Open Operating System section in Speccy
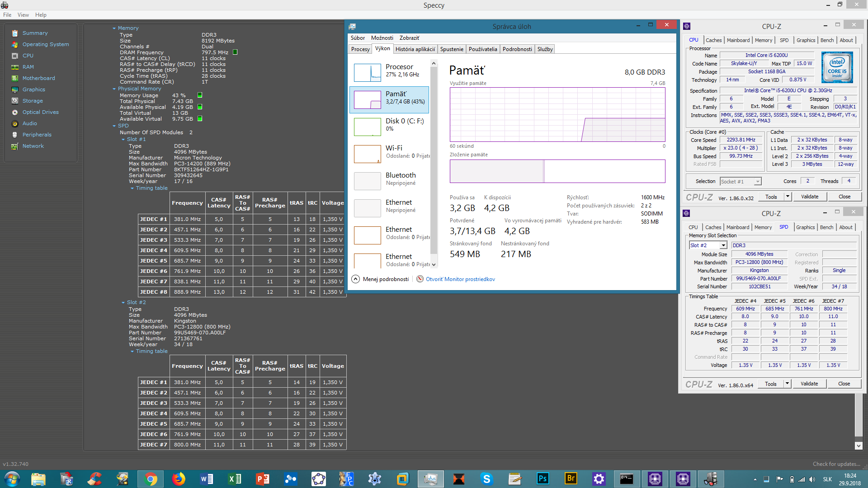Image resolution: width=868 pixels, height=488 pixels. coord(46,44)
